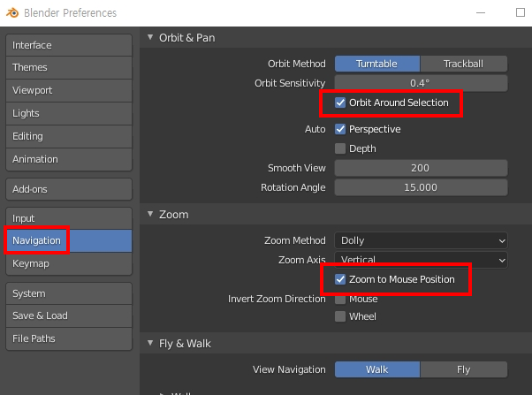Click the Rotation Angle value field
Image resolution: width=532 pixels, height=395 pixels.
click(x=421, y=187)
